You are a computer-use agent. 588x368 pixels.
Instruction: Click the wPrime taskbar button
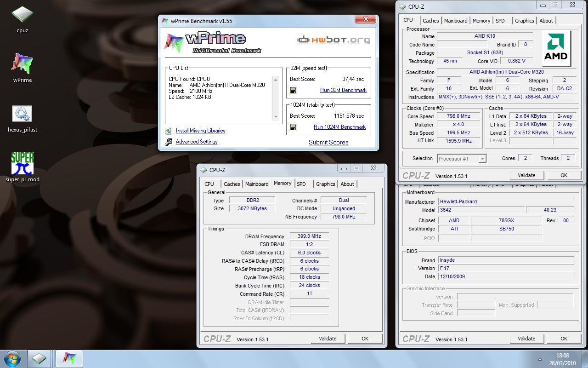69,358
